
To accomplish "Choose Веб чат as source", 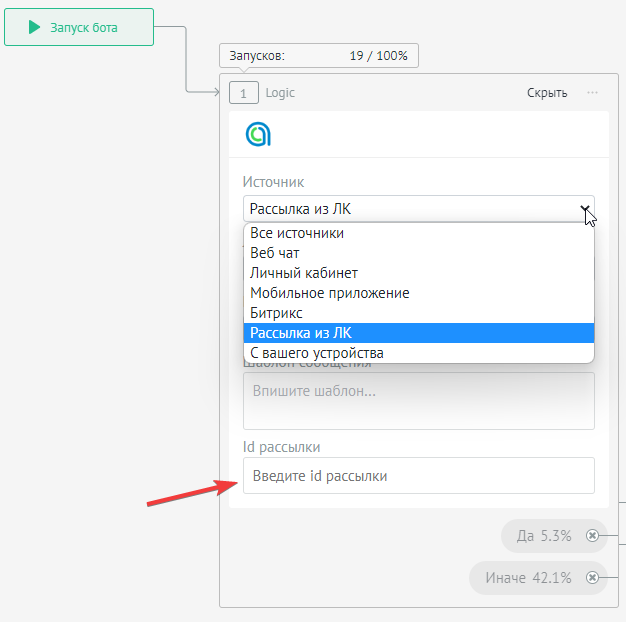I will (x=275, y=253).
